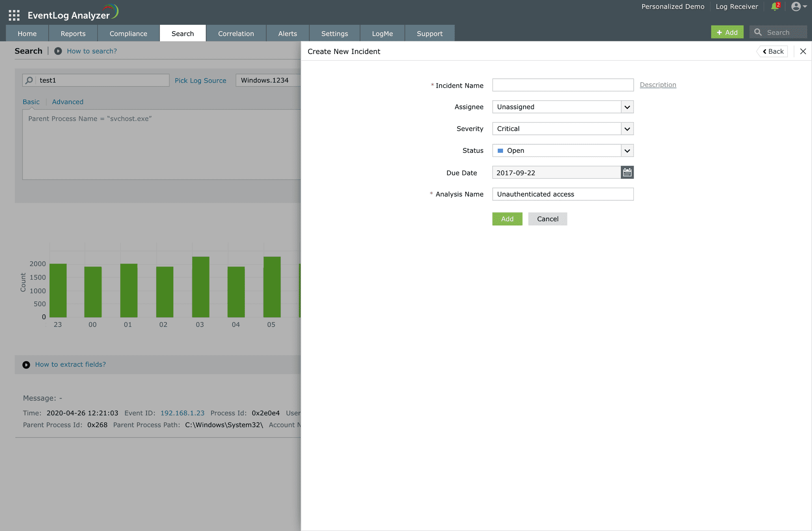Image resolution: width=812 pixels, height=531 pixels.
Task: Open the Compliance tab
Action: pyautogui.click(x=128, y=33)
